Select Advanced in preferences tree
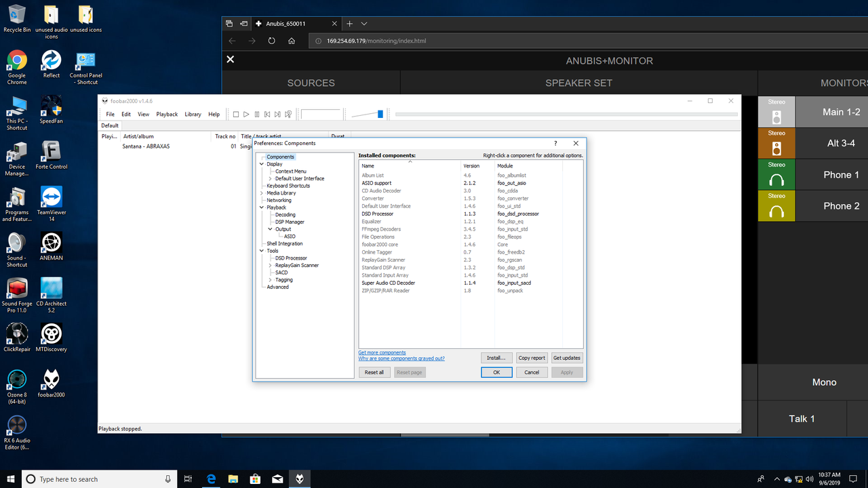Viewport: 868px width, 488px height. coord(277,287)
